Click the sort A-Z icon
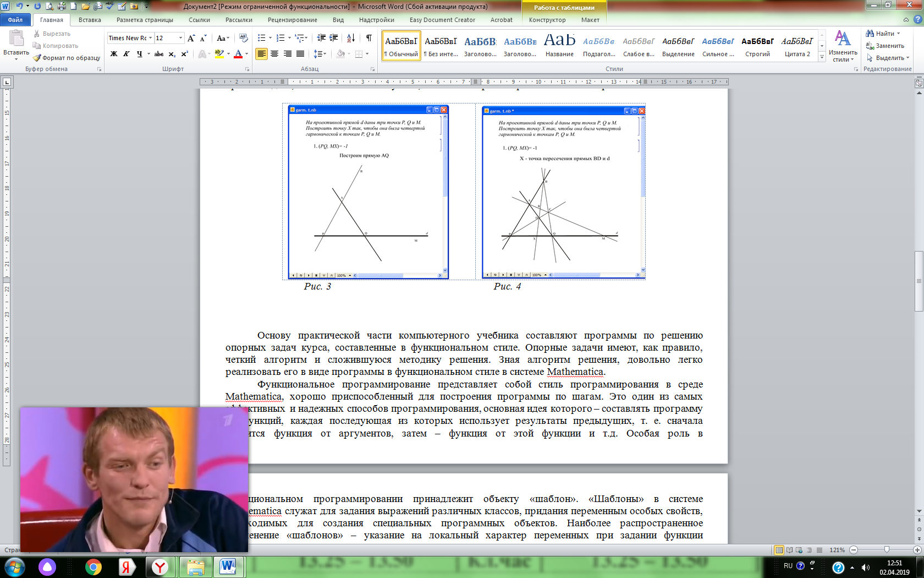 pyautogui.click(x=351, y=38)
